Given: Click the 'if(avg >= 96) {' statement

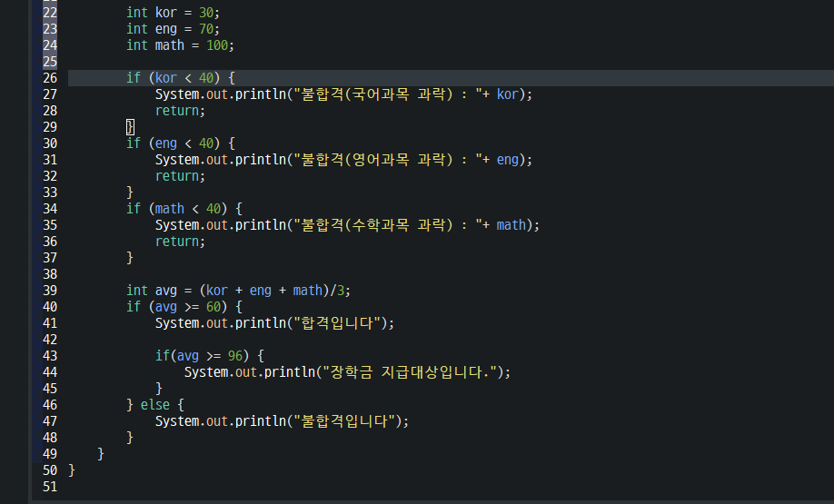Looking at the screenshot, I should pos(210,356).
